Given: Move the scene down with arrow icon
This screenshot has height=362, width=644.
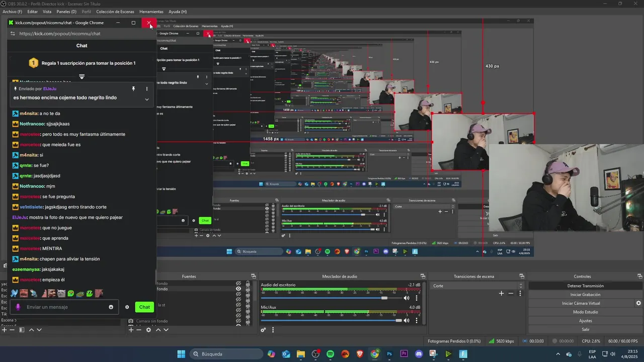Looking at the screenshot, I should coord(39,330).
